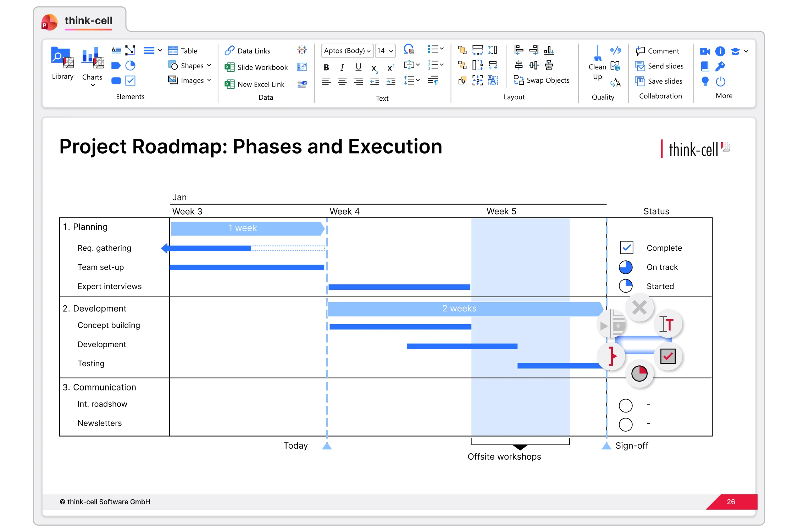Select the empty Int. roadshow status circle
Screen dimensions: 798x532
[x=625, y=405]
